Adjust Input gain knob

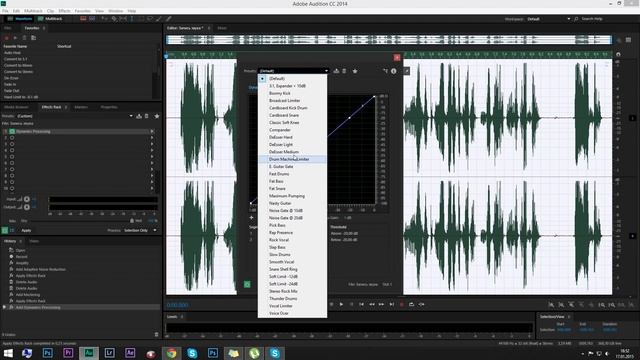27,199
